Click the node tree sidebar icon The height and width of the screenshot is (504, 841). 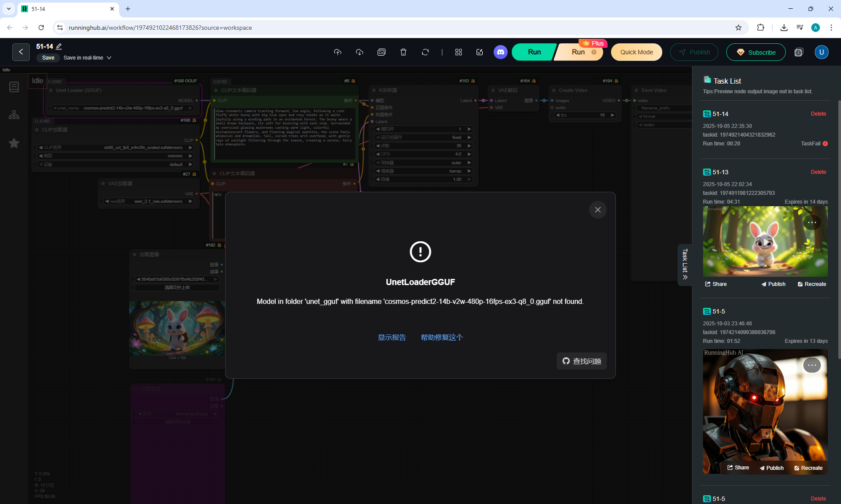coord(14,115)
